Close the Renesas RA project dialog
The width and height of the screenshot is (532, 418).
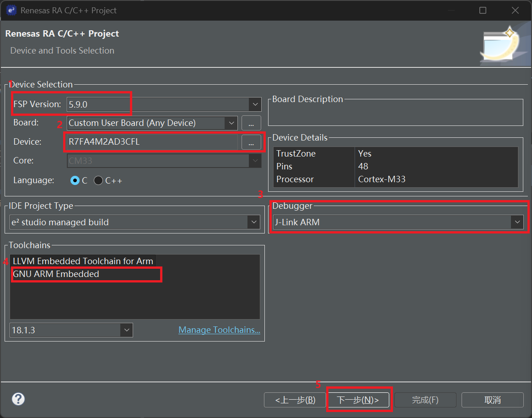pyautogui.click(x=515, y=10)
